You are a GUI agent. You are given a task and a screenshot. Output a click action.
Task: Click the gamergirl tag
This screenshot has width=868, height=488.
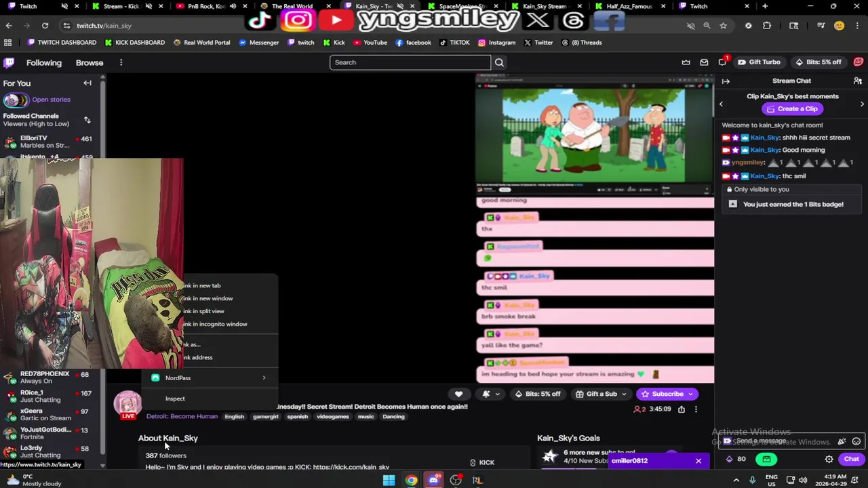pos(266,417)
